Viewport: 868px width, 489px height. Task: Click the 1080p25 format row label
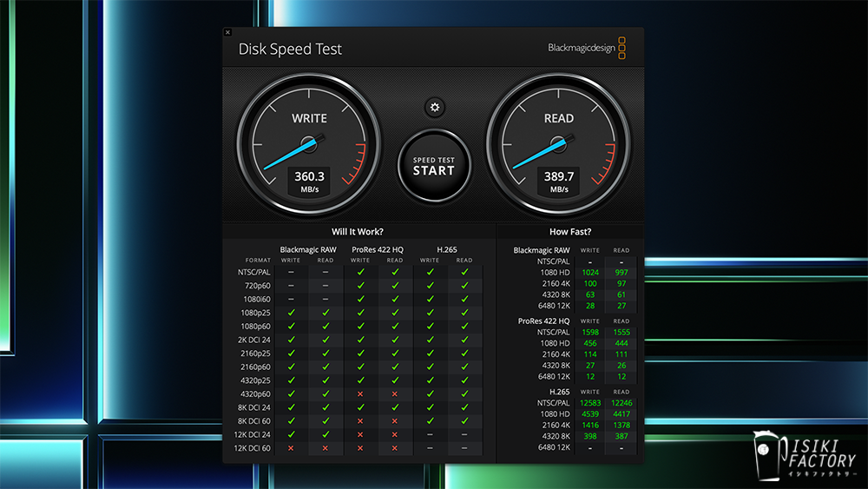tap(255, 313)
